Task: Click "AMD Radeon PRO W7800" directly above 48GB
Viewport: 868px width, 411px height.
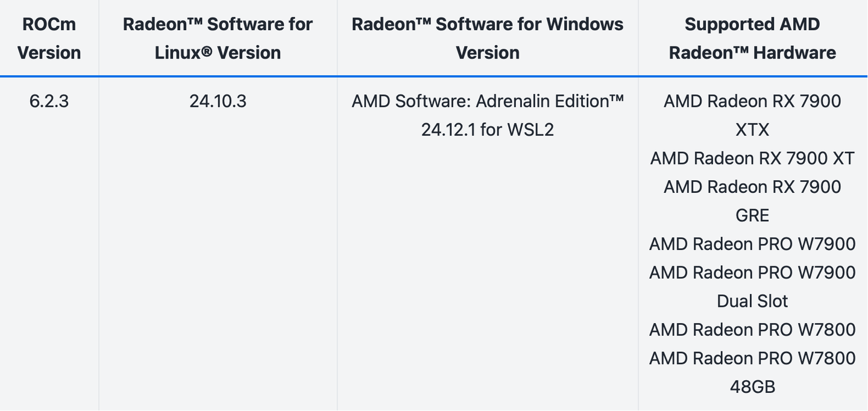Action: (x=752, y=358)
